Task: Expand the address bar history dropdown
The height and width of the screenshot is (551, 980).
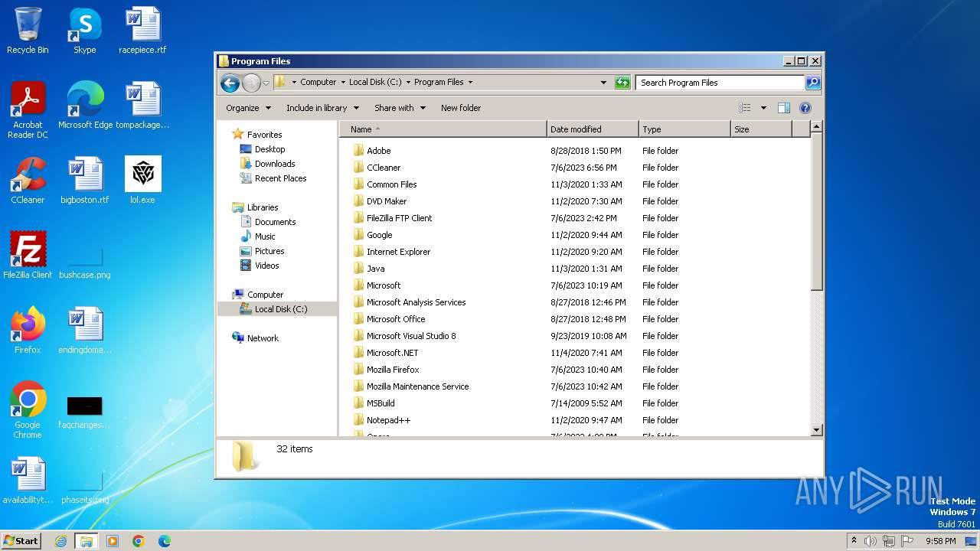Action: pos(603,83)
